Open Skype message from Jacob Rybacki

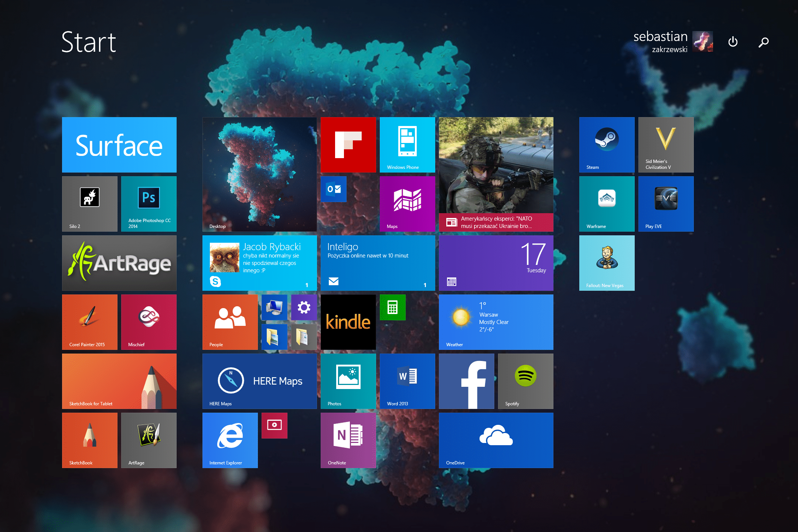click(259, 263)
